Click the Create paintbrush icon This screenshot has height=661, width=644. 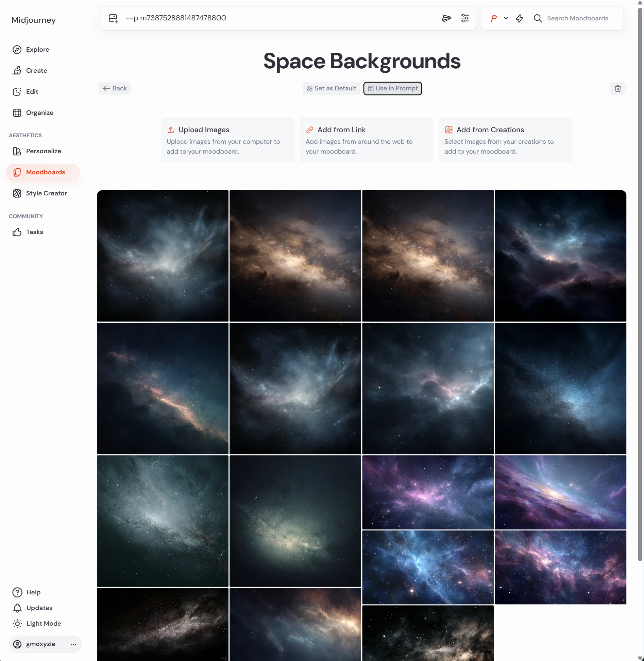tap(17, 71)
